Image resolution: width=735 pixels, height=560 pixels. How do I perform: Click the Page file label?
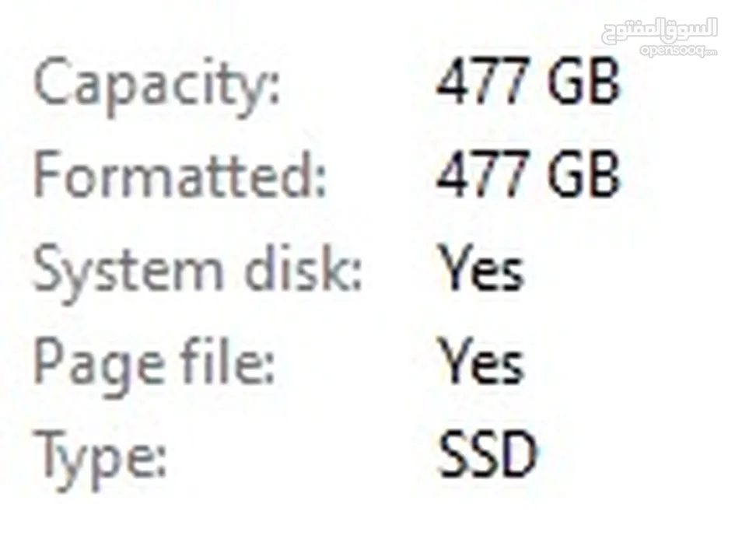point(154,366)
